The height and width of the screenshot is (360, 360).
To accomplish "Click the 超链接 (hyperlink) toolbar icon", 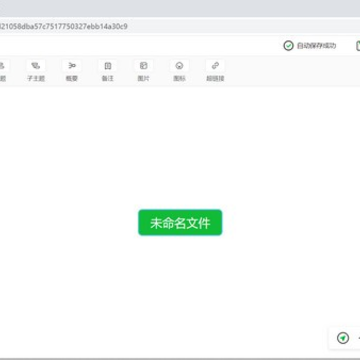I will 215,66.
